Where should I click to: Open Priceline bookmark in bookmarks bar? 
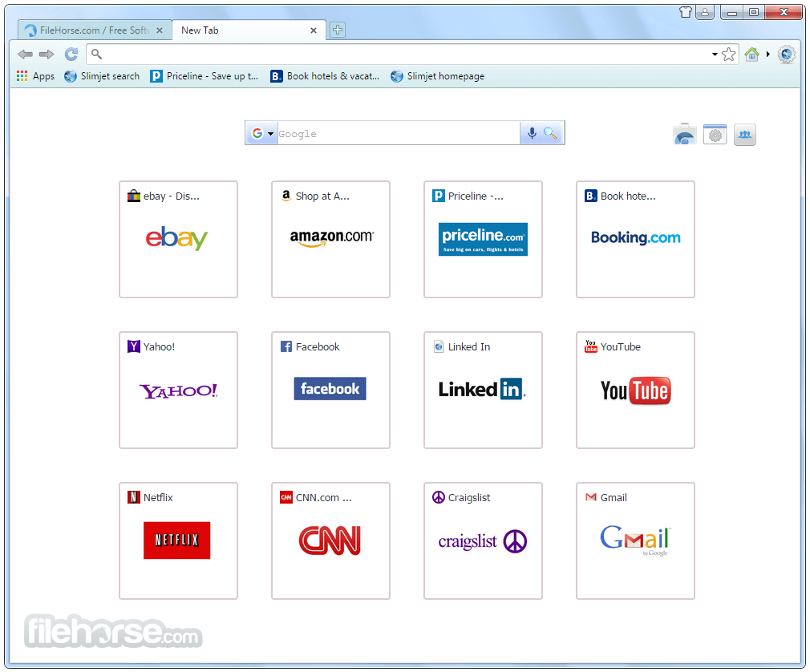click(x=204, y=76)
